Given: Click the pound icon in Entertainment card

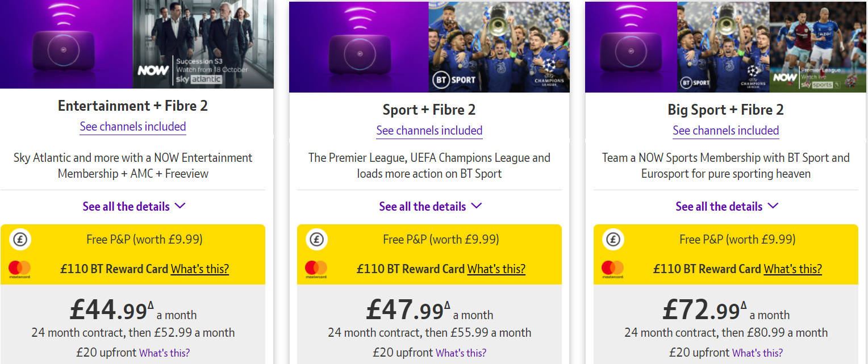Looking at the screenshot, I should [20, 240].
